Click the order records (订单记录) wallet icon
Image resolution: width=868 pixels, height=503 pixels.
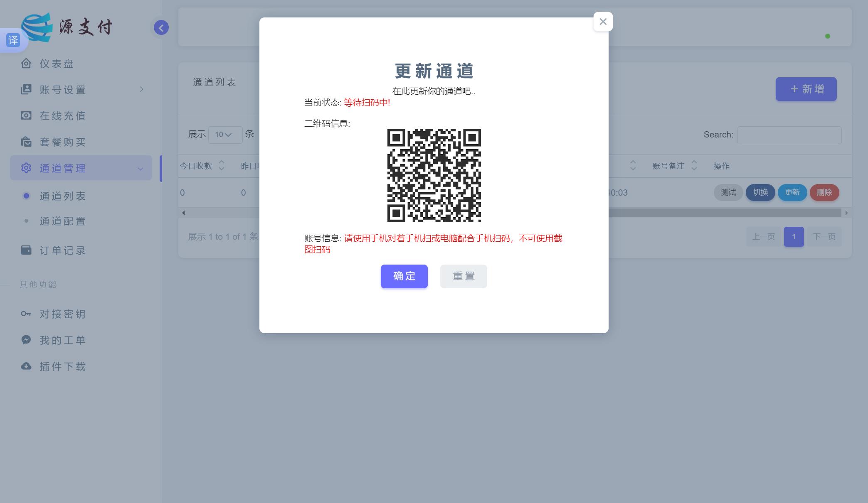tap(26, 250)
